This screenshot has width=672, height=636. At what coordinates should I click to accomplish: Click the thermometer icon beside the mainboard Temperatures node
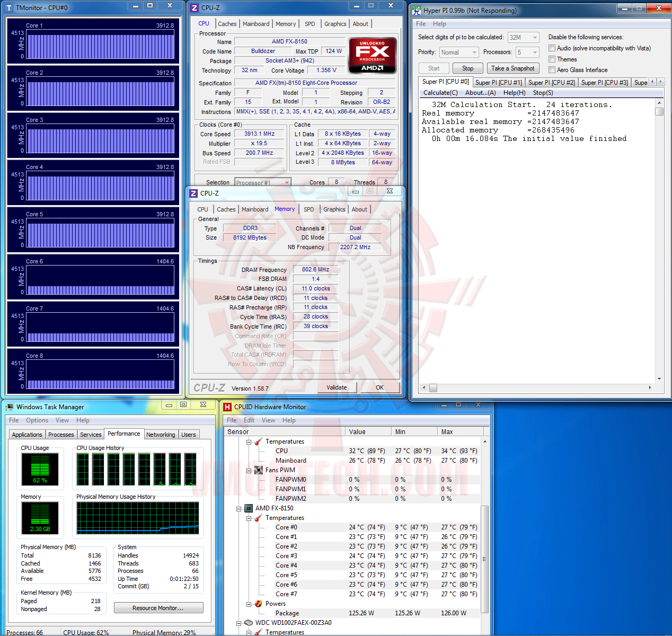pos(259,441)
